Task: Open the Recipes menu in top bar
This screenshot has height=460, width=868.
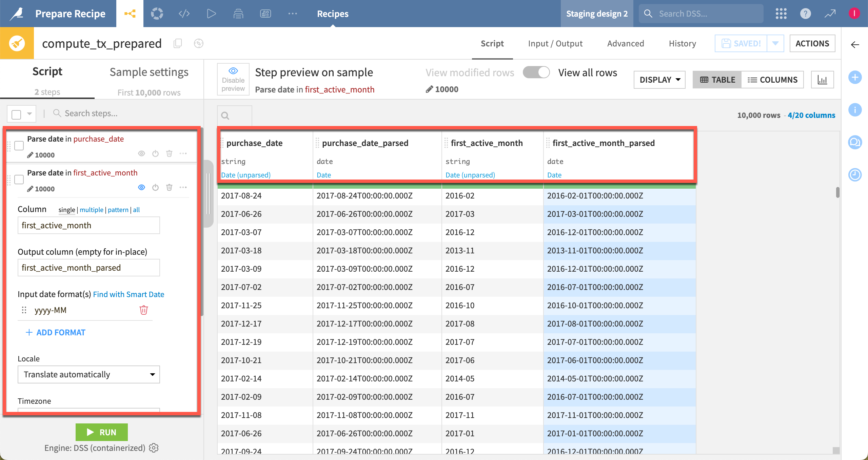Action: point(333,14)
